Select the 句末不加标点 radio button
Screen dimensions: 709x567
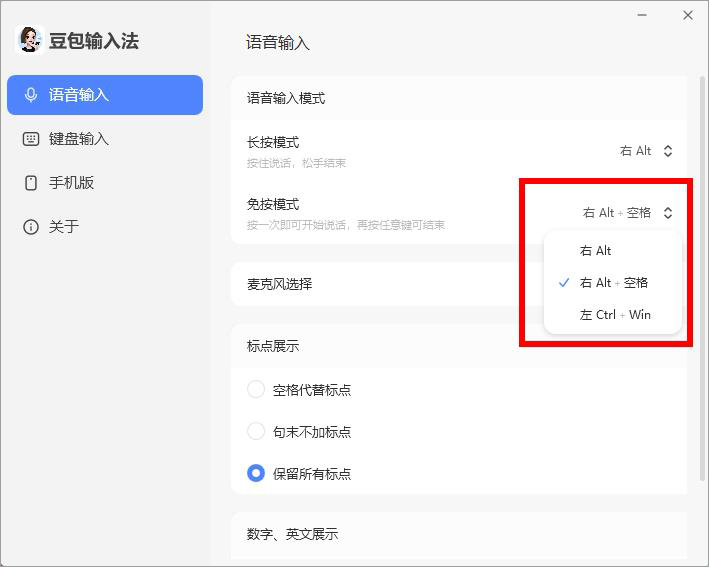(x=256, y=431)
